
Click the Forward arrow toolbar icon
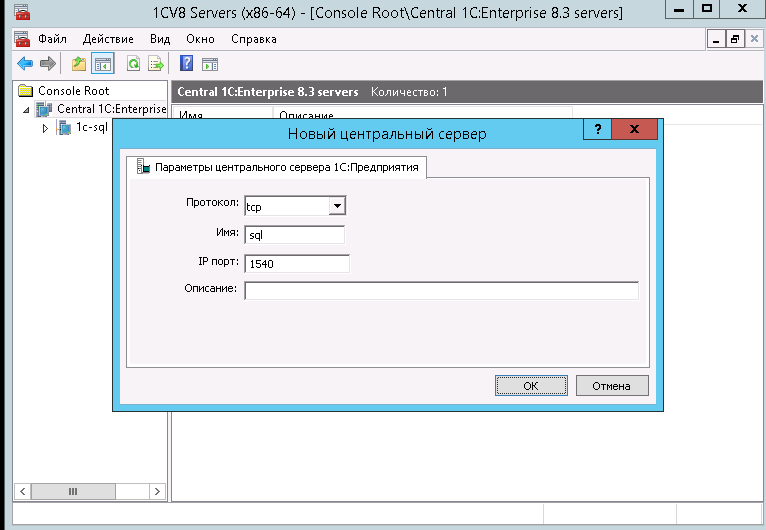pyautogui.click(x=47, y=64)
